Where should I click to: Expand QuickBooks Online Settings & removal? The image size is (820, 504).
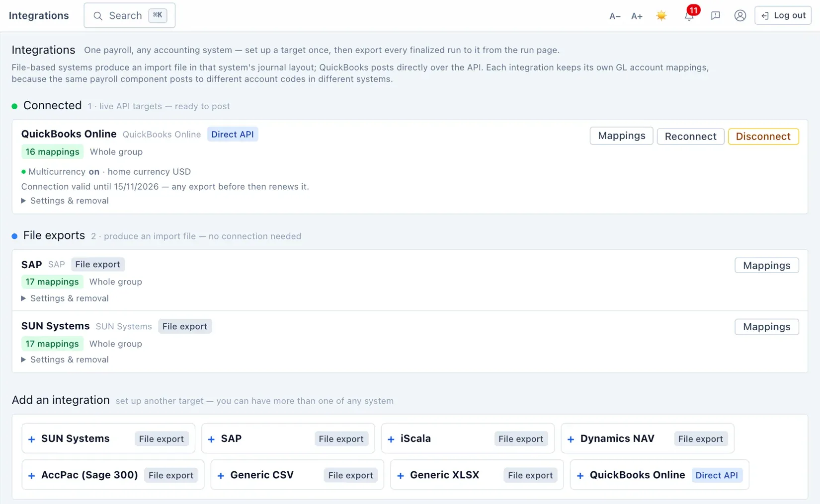[65, 201]
